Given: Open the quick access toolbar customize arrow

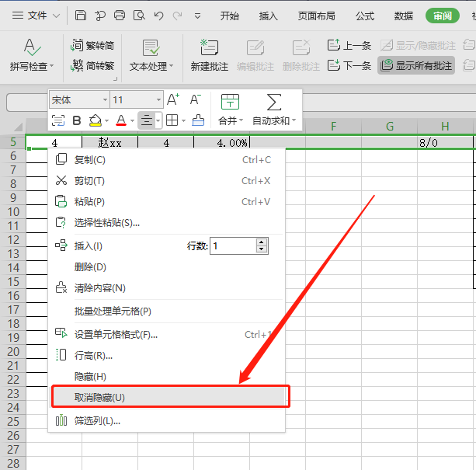Looking at the screenshot, I should (x=197, y=16).
